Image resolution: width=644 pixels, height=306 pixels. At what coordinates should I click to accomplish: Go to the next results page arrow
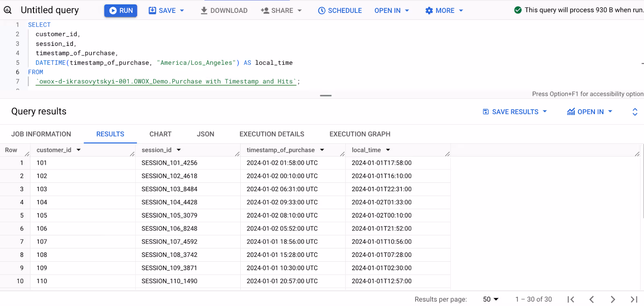coord(613,299)
